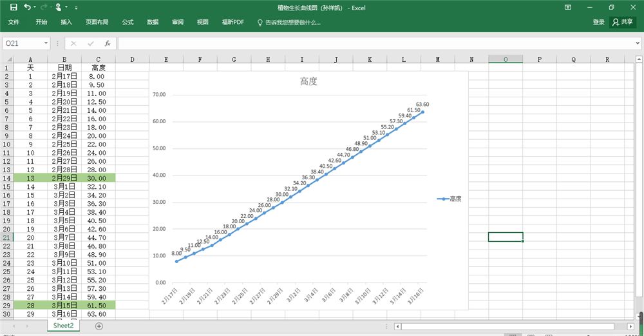
Task: Click the touch/mouse mode icon
Action: pos(59,7)
